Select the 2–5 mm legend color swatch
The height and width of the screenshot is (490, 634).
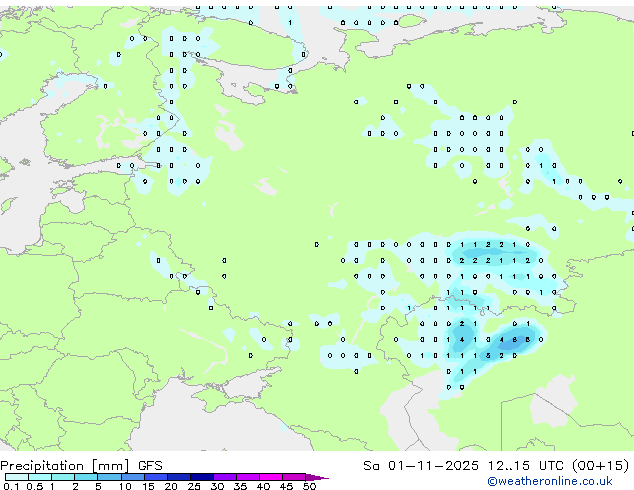[86, 477]
